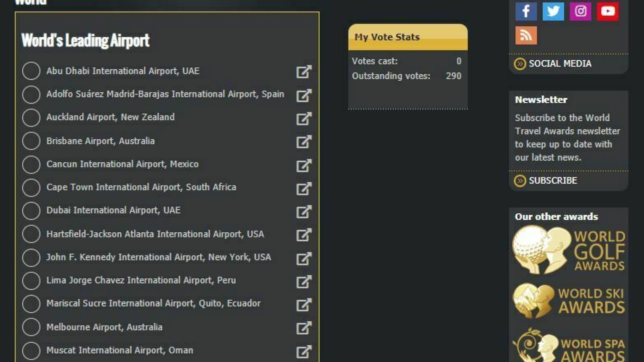Open Cape Town International Airport external link icon

coord(304,189)
